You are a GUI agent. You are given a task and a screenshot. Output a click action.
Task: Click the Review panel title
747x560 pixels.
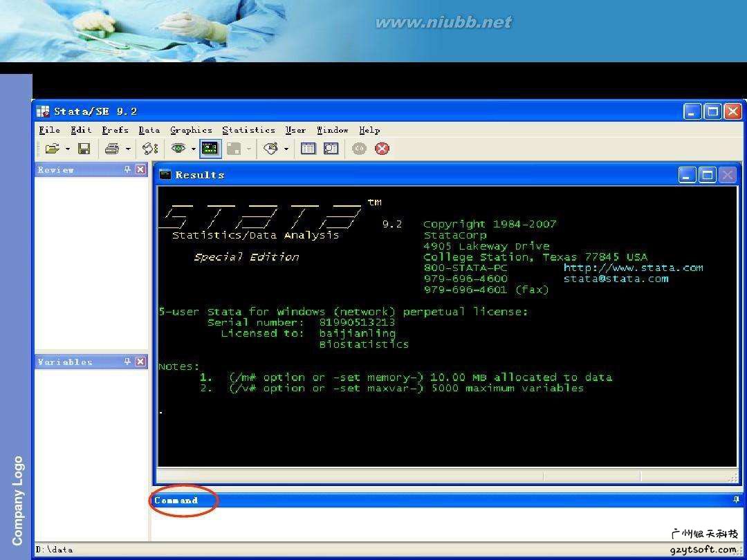(56, 170)
